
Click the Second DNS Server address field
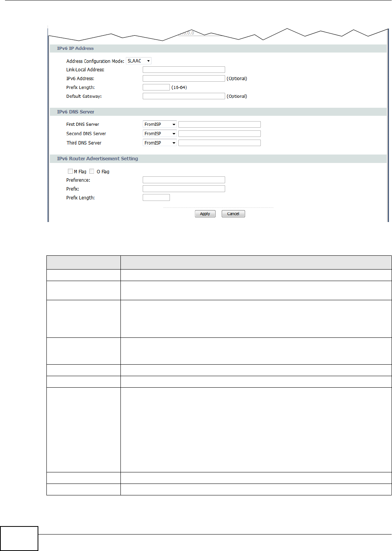(x=219, y=133)
